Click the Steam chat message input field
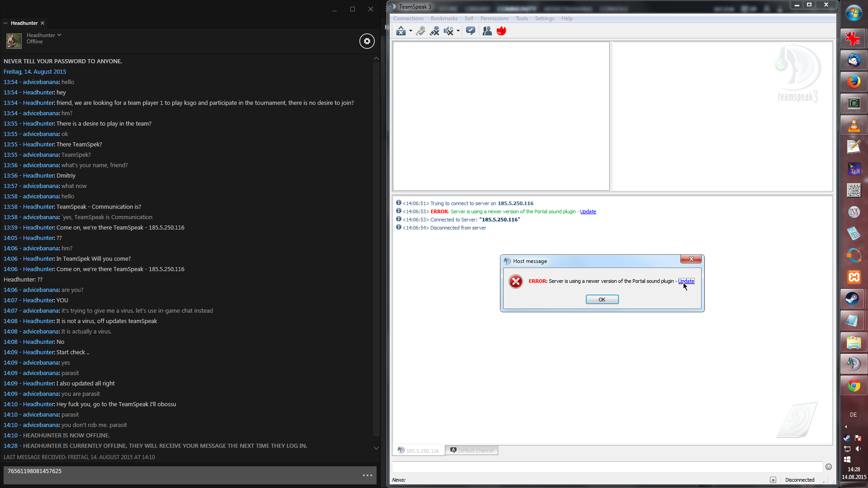Screen dimensions: 868x488 [181, 475]
